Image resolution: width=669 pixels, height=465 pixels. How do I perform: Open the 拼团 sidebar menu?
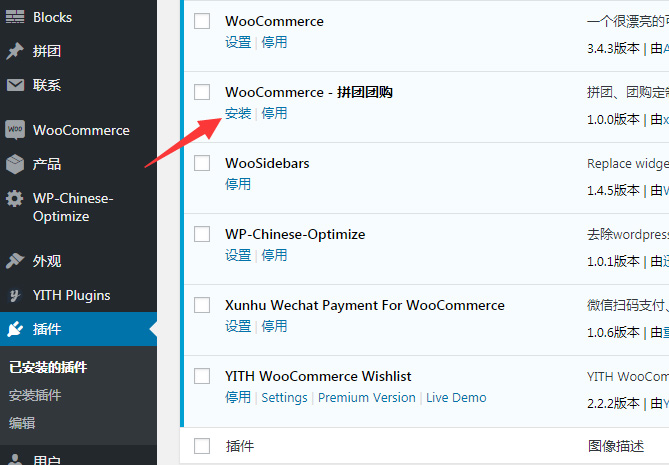click(79, 51)
